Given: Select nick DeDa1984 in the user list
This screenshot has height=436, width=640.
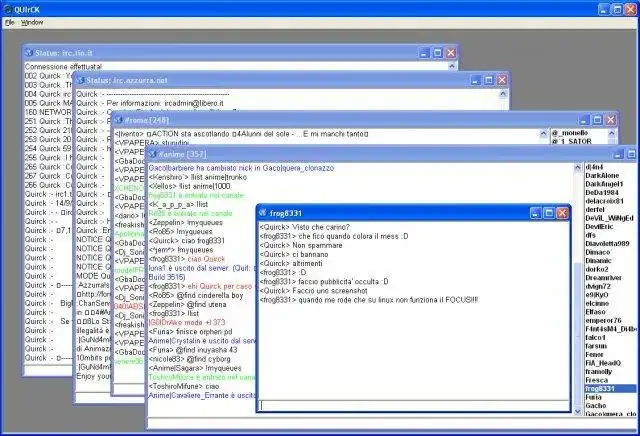Looking at the screenshot, I should pyautogui.click(x=602, y=193).
